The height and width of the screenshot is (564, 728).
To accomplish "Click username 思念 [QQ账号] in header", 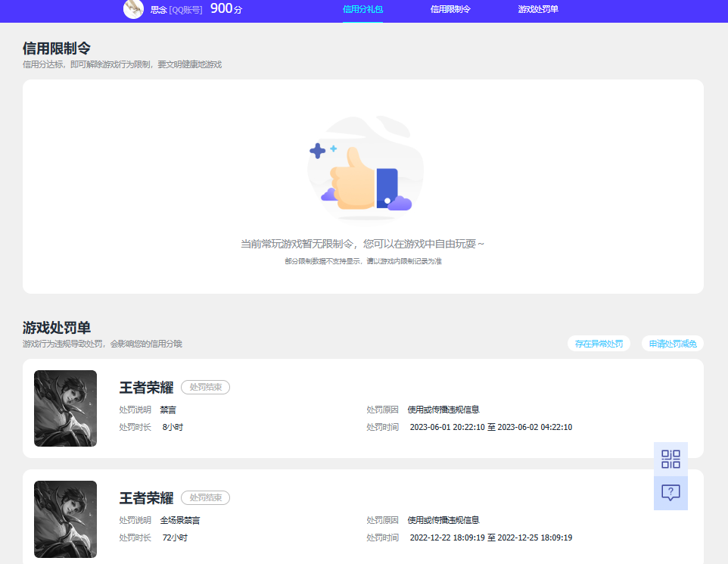I will click(176, 10).
